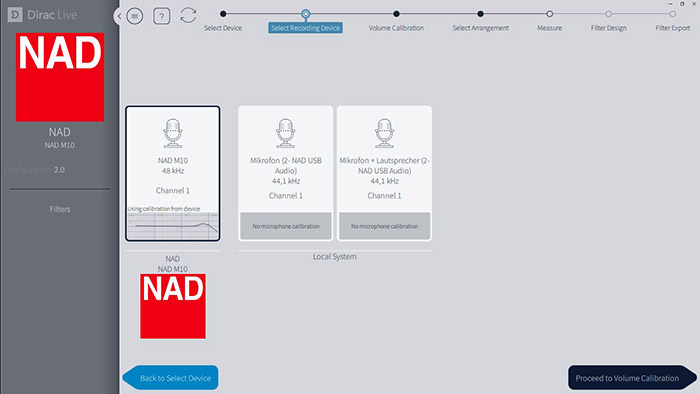700x394 pixels.
Task: Go to the Select Device step
Action: point(223,14)
